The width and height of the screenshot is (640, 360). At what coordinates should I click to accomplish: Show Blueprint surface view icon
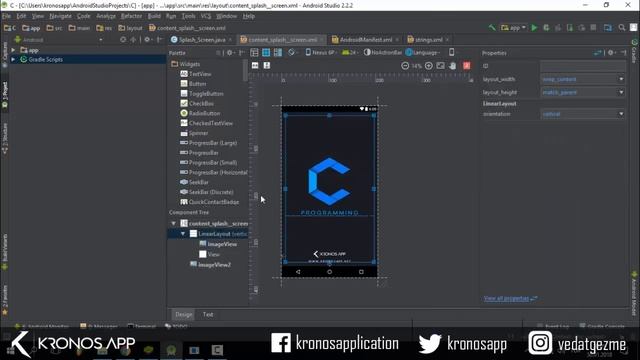coord(266,53)
